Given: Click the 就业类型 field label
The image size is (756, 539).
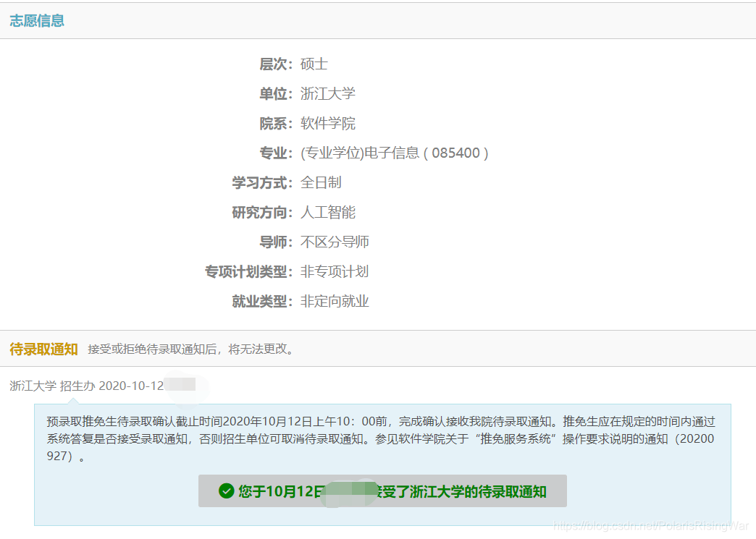Looking at the screenshot, I should click(x=262, y=302).
